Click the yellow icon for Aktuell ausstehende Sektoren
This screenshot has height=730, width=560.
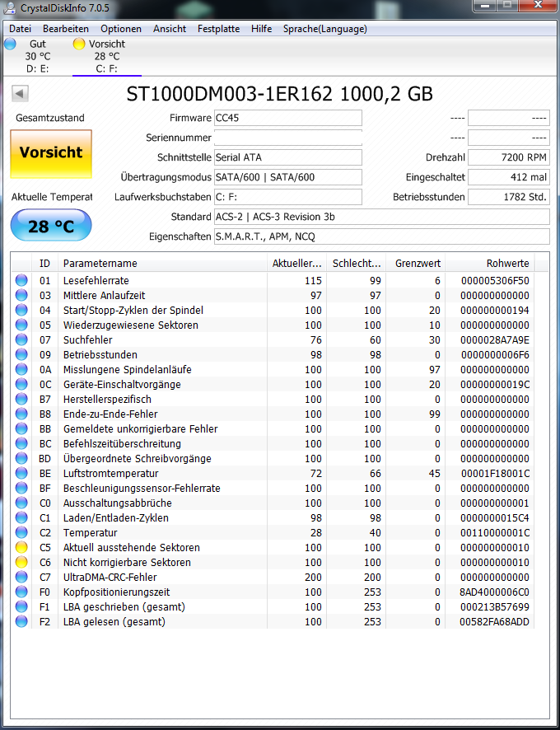[21, 547]
